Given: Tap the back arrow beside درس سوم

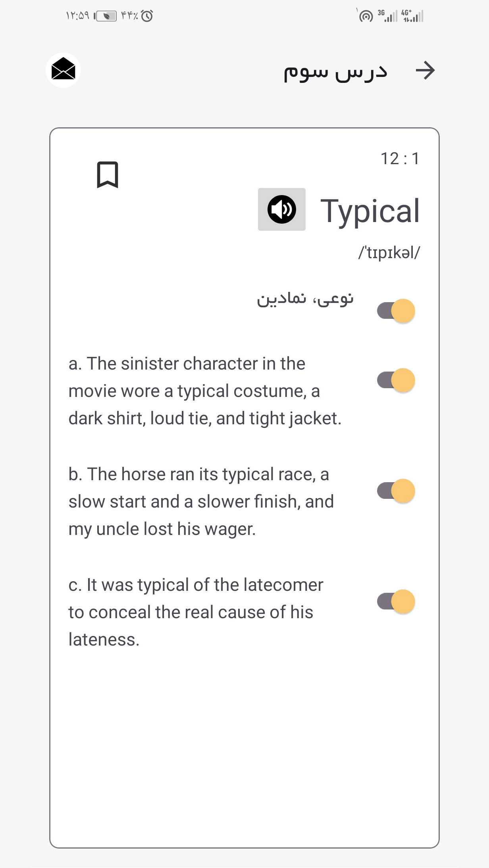Looking at the screenshot, I should [x=425, y=71].
